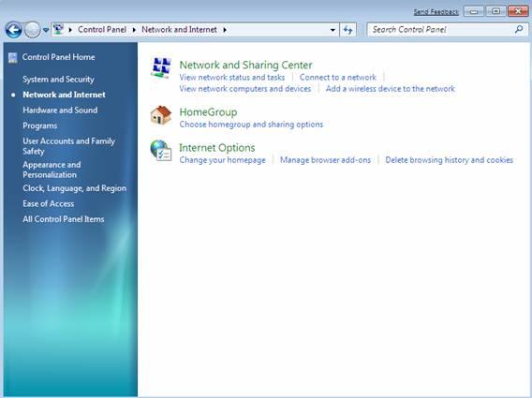This screenshot has width=532, height=398.
Task: Click the Control Panel Home icon
Action: [13, 58]
